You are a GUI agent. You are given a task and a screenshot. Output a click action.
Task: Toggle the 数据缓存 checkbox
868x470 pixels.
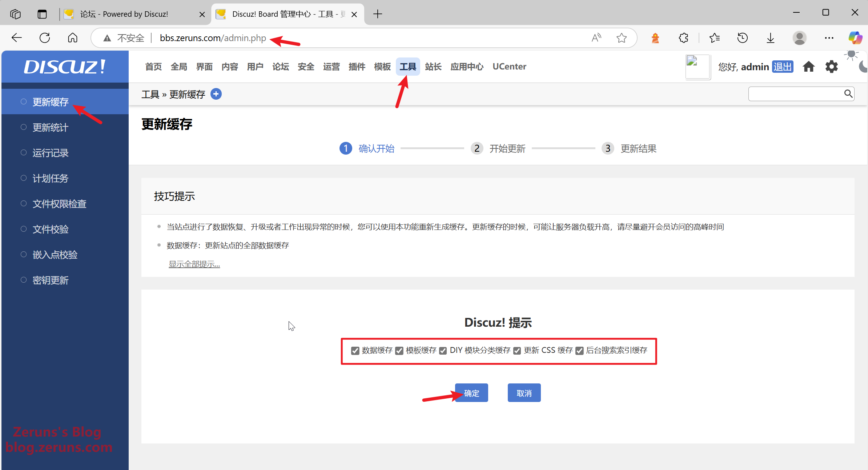355,351
